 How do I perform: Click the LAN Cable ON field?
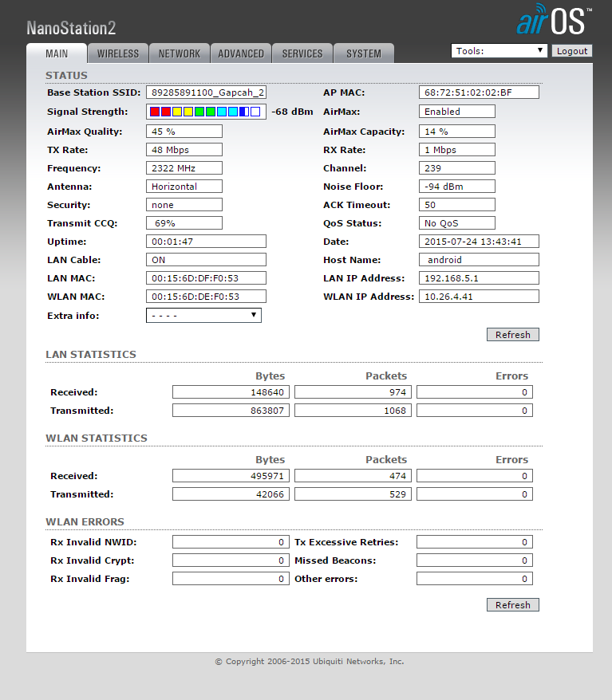pos(206,259)
